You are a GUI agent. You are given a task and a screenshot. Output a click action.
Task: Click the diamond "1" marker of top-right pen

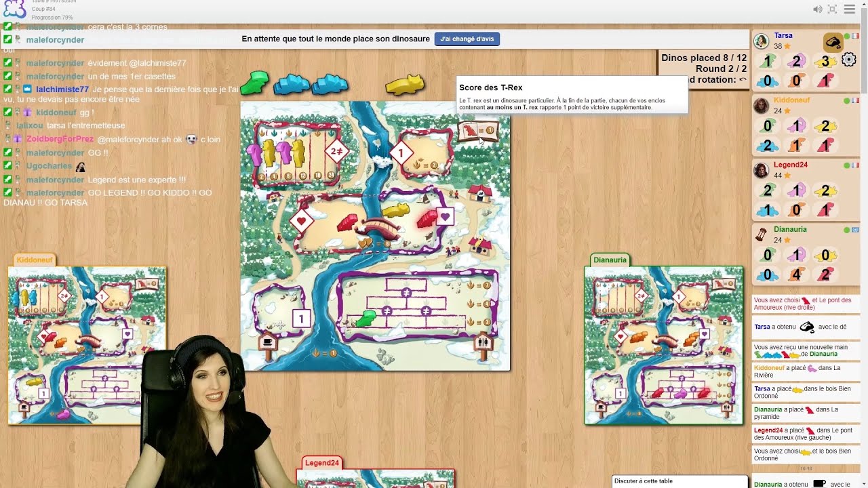pos(400,153)
